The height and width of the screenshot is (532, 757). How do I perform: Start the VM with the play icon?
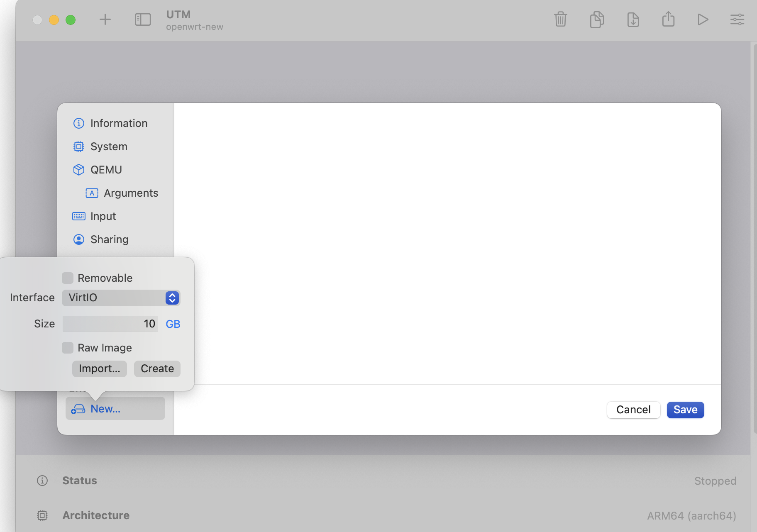coord(703,20)
